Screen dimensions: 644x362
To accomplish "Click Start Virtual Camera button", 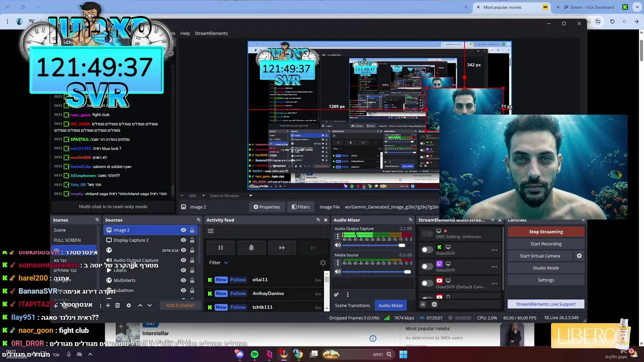I will click(x=540, y=256).
